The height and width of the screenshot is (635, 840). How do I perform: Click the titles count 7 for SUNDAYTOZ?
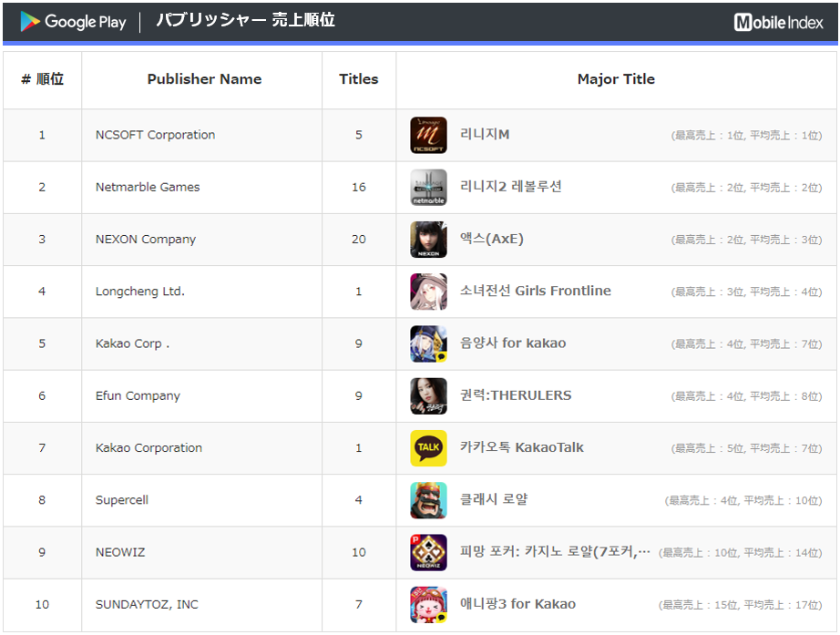tap(359, 604)
